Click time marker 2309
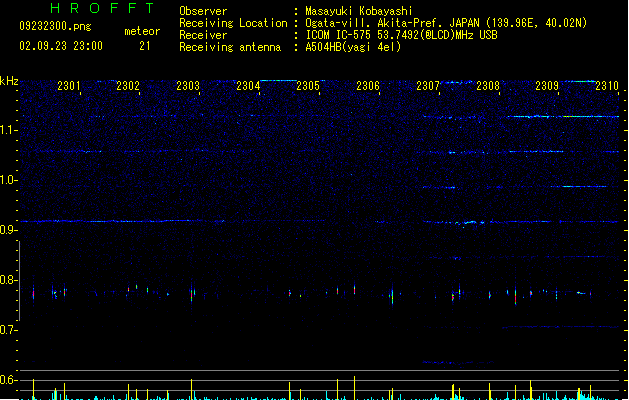This screenshot has height=400, width=629. [x=547, y=86]
